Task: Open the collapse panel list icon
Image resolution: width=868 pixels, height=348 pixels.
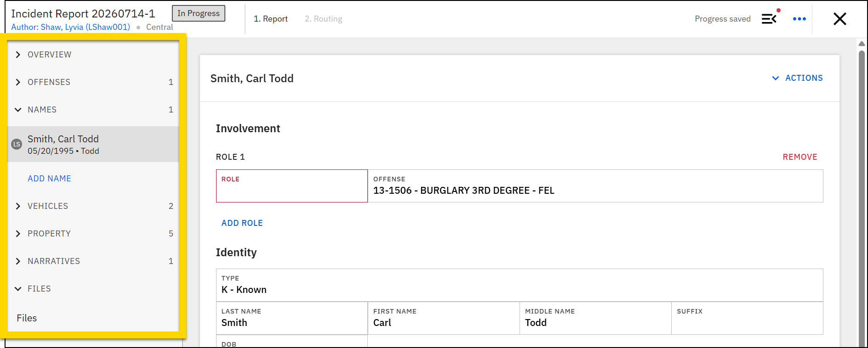Action: click(769, 19)
